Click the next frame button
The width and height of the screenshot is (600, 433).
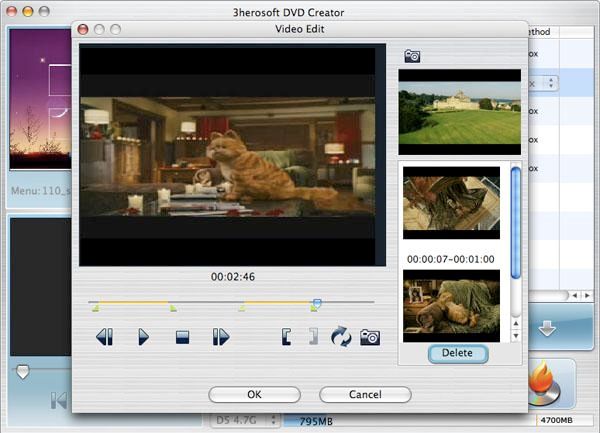click(221, 338)
